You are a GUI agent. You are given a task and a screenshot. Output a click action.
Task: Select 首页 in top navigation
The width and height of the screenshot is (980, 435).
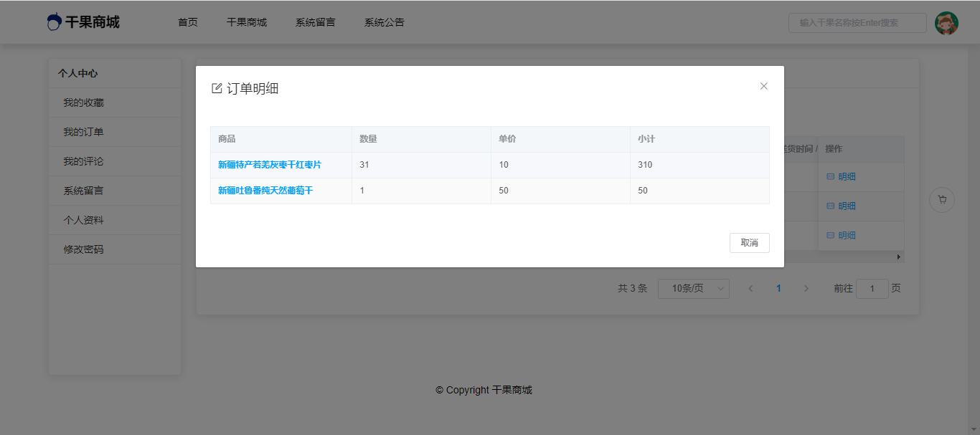[x=188, y=22]
